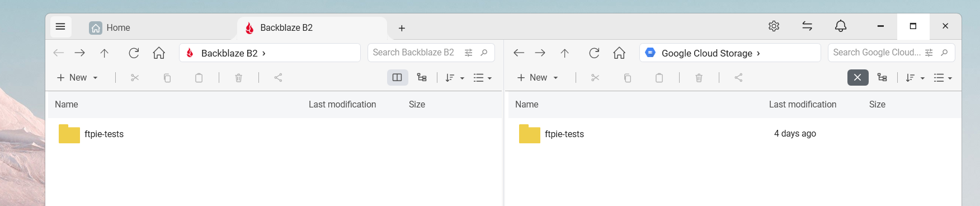Screen dimensions: 980x206
Task: Toggle the split view button in Backblaze pane
Action: [x=397, y=78]
